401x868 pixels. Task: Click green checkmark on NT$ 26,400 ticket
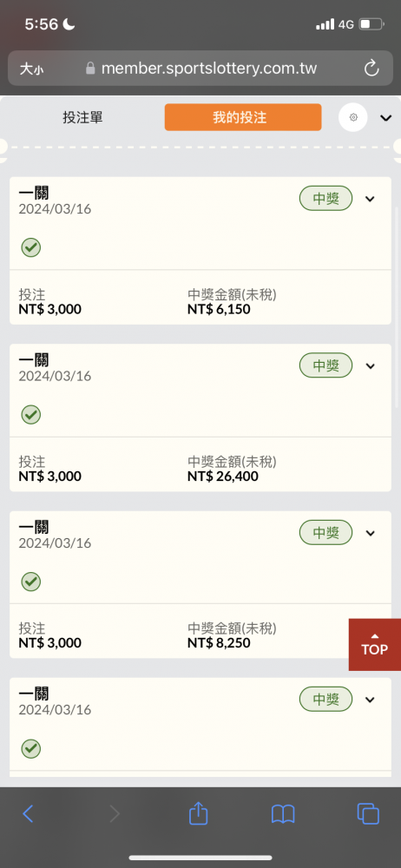(31, 414)
